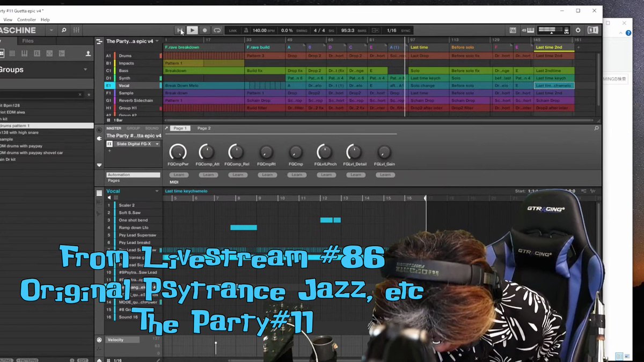Select the SOUND tab button

152,128
